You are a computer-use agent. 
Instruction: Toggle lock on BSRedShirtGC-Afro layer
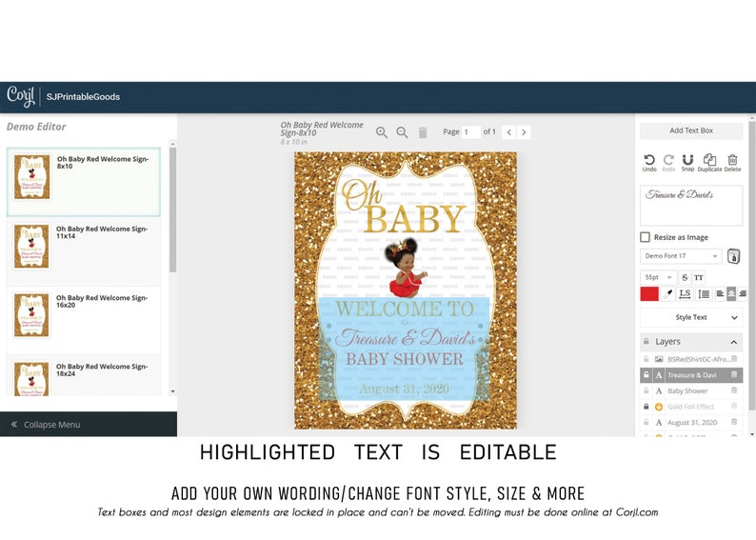tap(647, 359)
